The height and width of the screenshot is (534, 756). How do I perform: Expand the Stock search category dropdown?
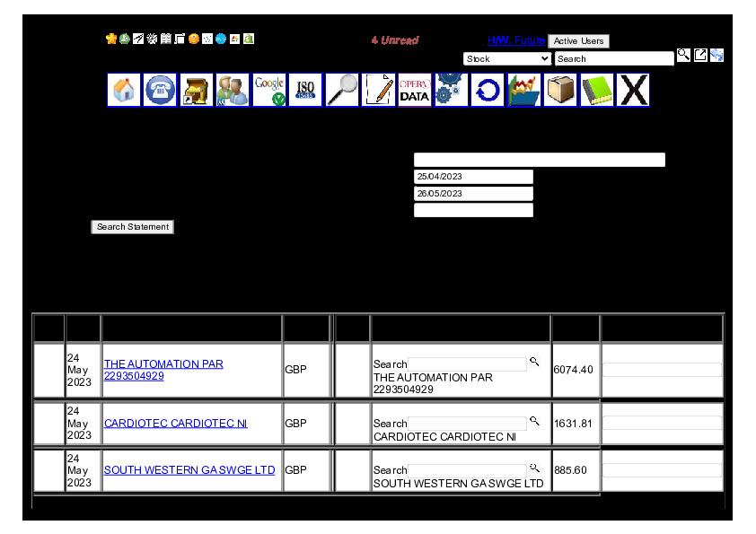[x=507, y=58]
